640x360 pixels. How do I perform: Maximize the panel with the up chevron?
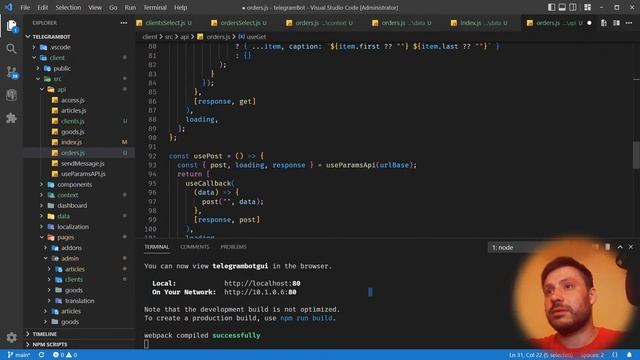tap(620, 247)
